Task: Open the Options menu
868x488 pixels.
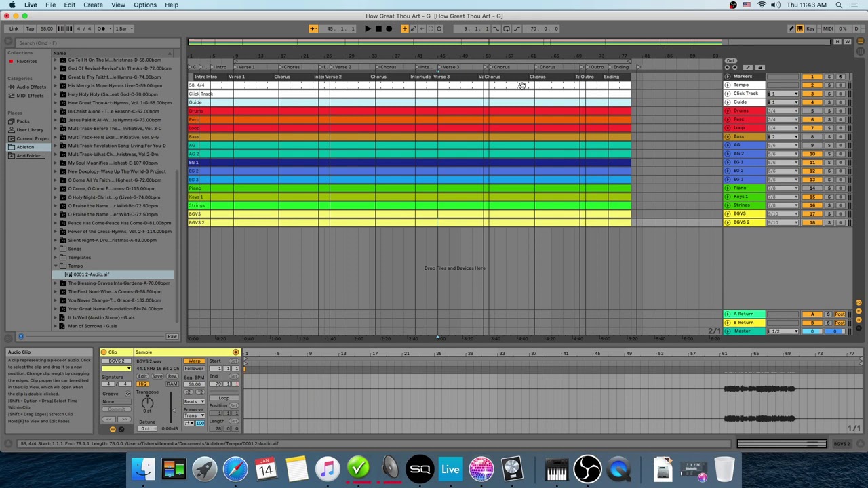Action: point(145,5)
